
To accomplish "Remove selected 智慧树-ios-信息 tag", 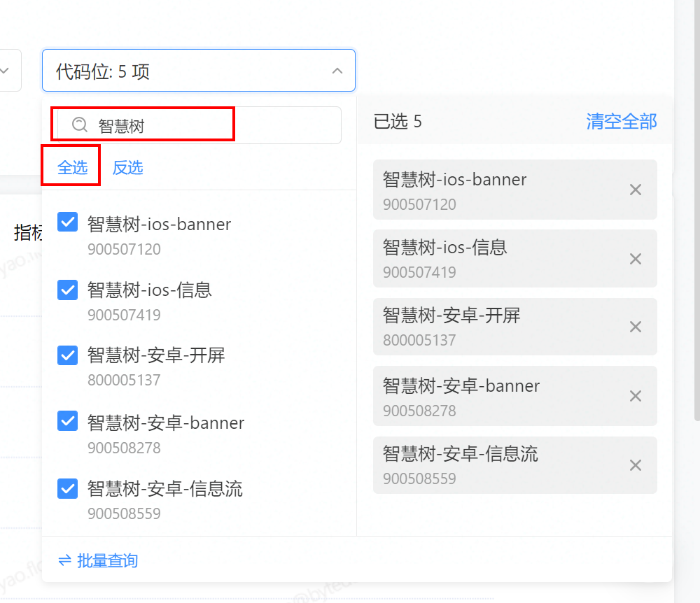I will coord(636,259).
